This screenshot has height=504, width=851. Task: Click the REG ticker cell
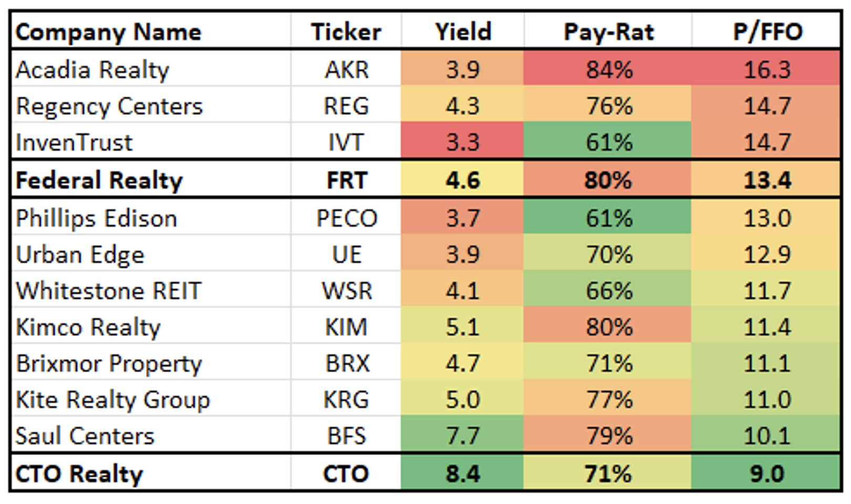[x=346, y=106]
